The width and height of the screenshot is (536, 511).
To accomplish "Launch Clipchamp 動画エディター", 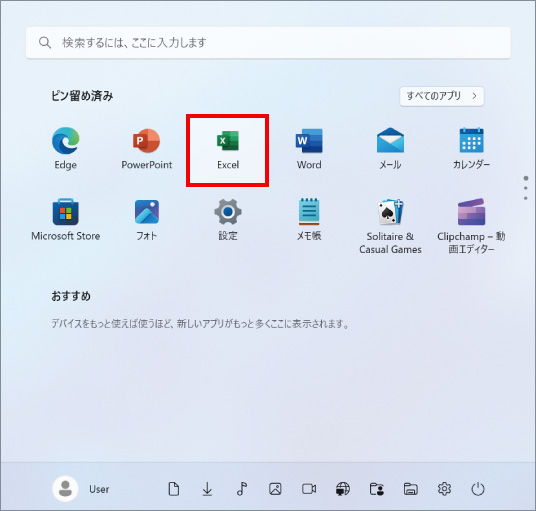I will pos(471,226).
